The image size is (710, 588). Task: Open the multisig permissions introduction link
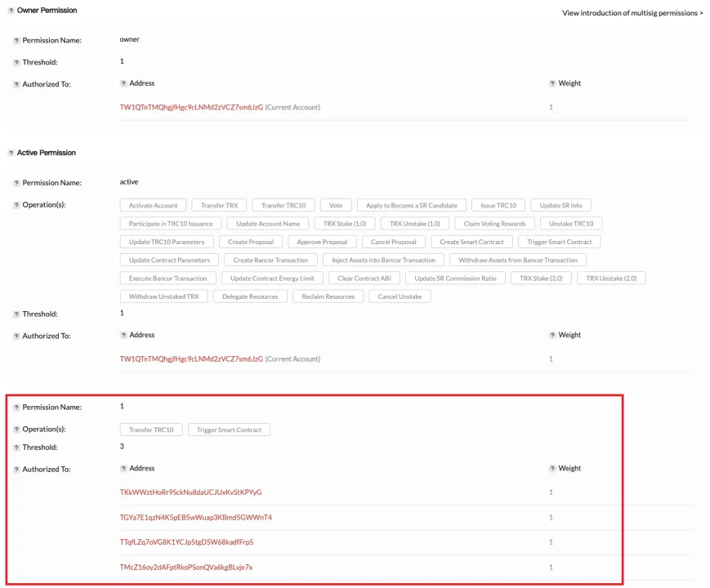[x=632, y=13]
